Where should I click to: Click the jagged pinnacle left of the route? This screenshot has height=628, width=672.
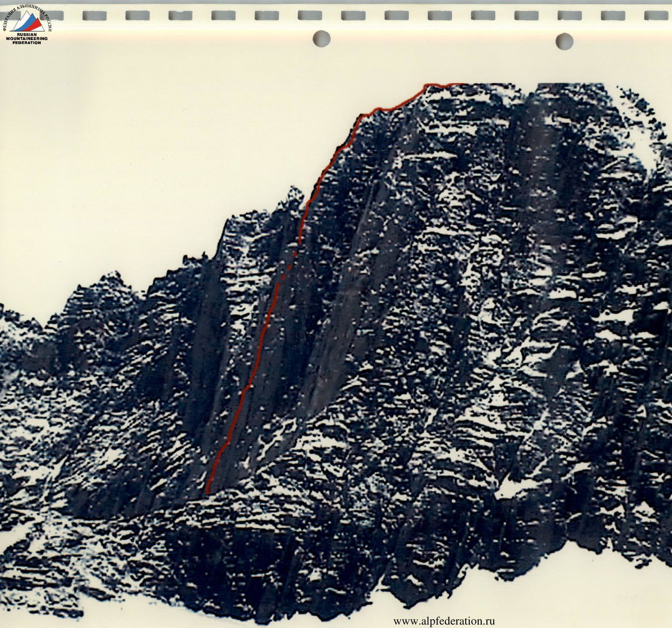(x=294, y=195)
